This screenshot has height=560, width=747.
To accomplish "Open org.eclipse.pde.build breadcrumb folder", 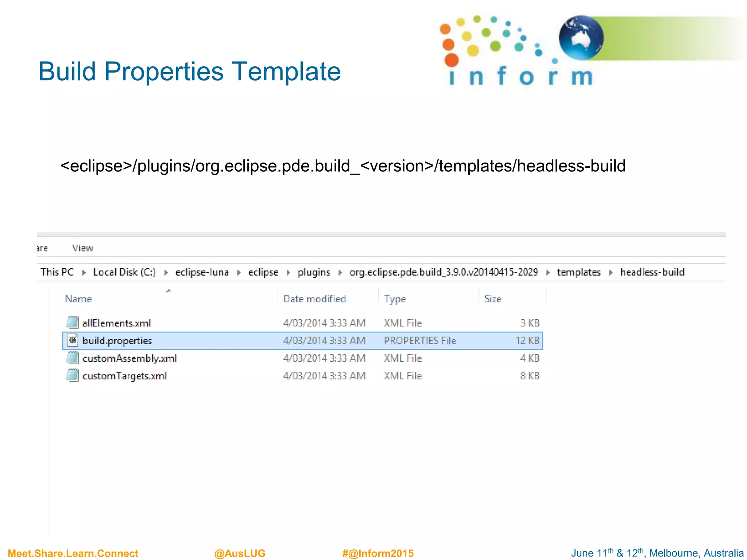I will pos(444,272).
